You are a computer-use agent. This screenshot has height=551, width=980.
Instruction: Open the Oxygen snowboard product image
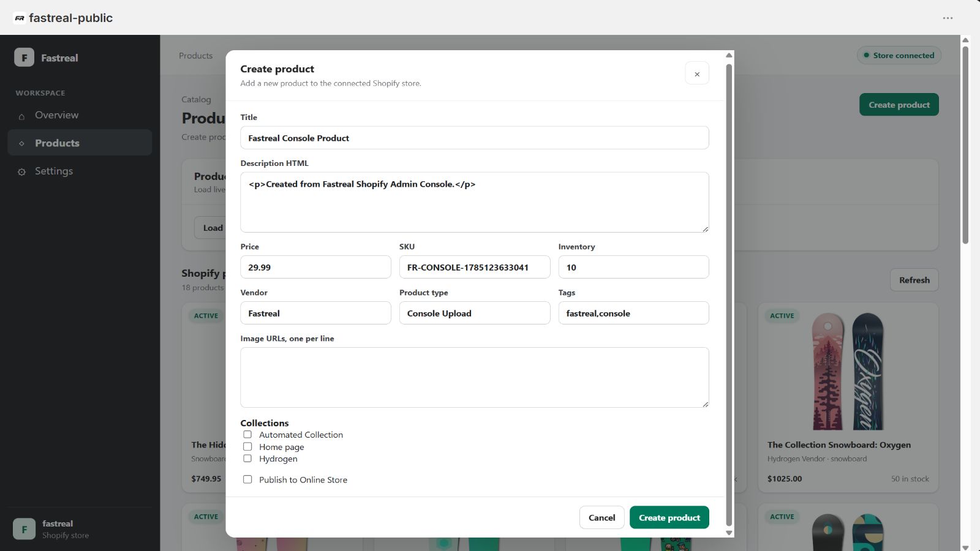pos(848,371)
